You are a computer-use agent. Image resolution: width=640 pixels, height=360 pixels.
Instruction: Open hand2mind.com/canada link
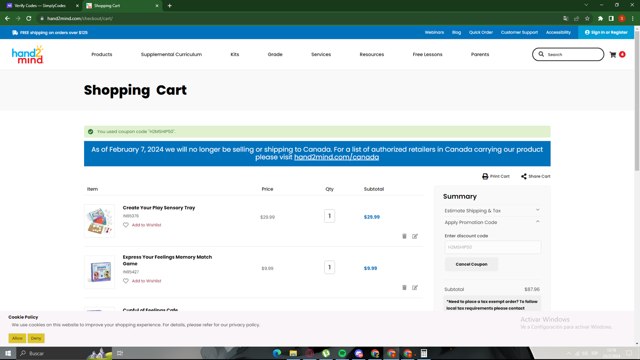click(336, 157)
